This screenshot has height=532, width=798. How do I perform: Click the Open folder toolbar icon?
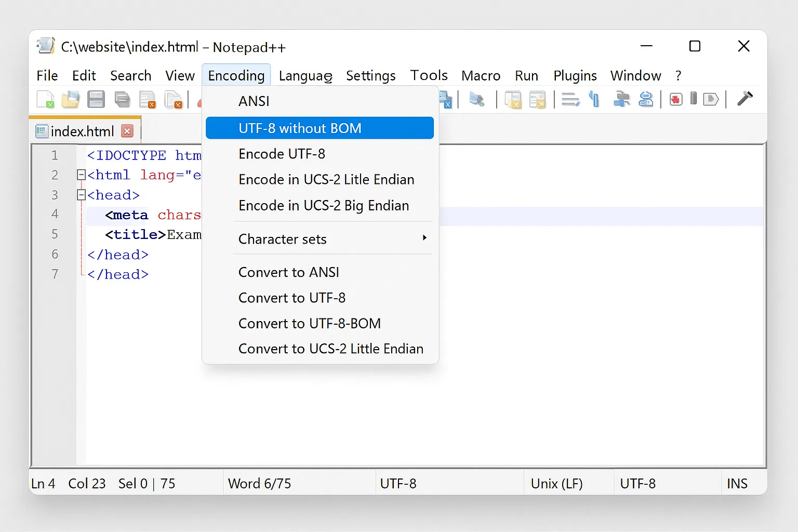(71, 99)
